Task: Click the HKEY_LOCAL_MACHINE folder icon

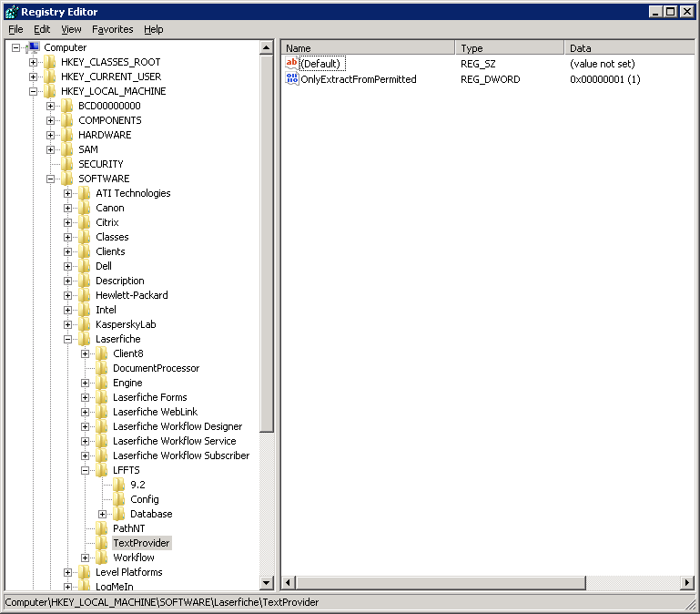Action: [x=49, y=91]
